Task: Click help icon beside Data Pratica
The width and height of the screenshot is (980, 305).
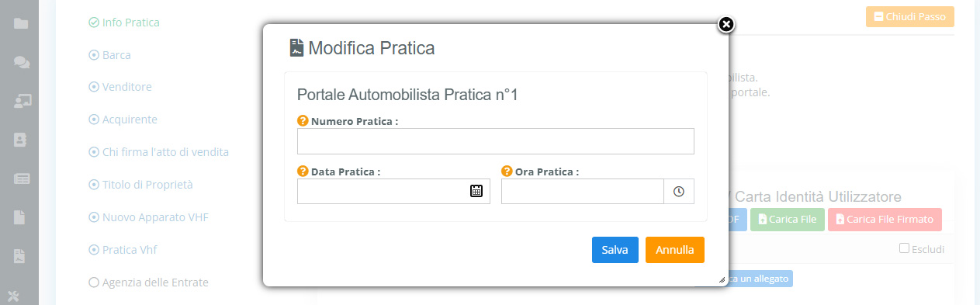Action: click(303, 172)
